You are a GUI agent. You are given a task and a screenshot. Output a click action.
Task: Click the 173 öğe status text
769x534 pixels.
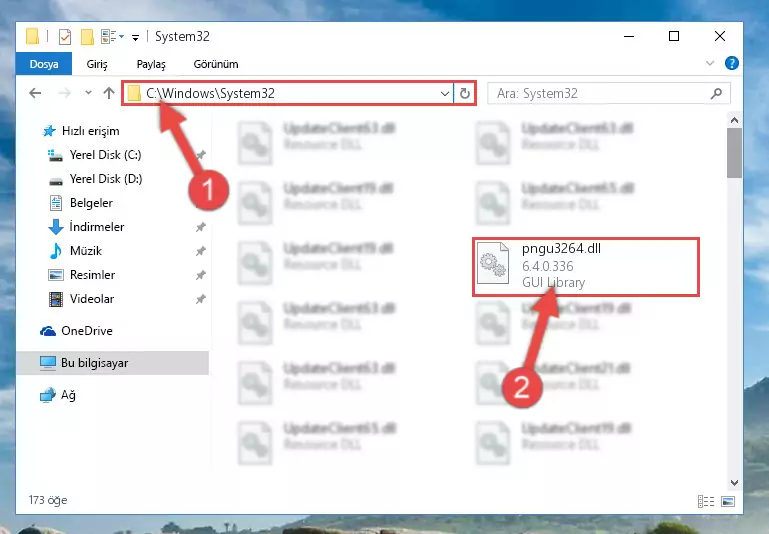tap(48, 500)
